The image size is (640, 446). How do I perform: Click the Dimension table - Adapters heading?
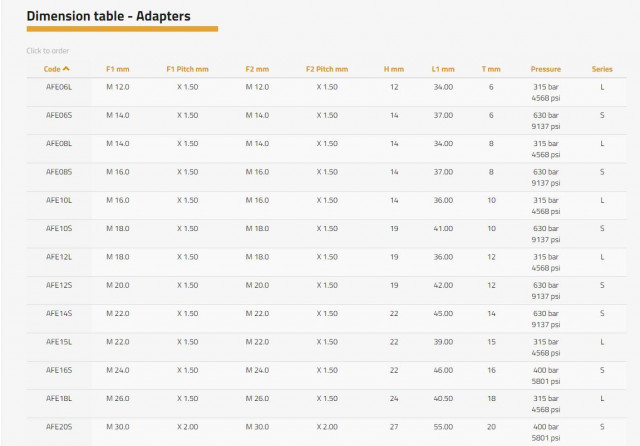pos(109,16)
